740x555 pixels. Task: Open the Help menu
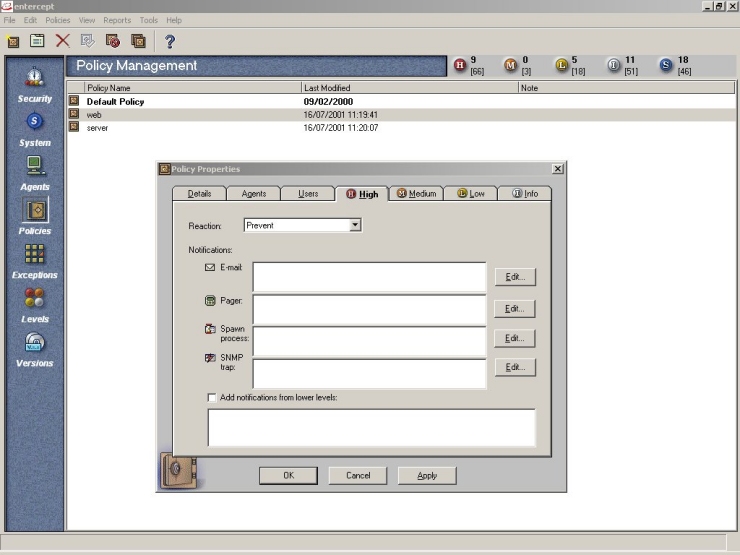pyautogui.click(x=174, y=20)
